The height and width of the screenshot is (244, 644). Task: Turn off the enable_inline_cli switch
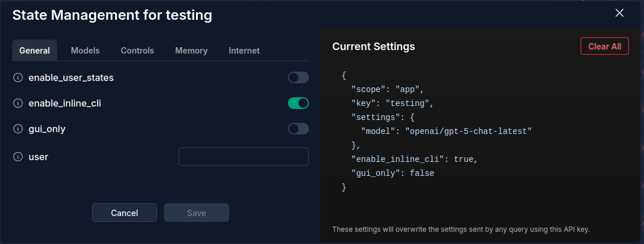tap(298, 103)
